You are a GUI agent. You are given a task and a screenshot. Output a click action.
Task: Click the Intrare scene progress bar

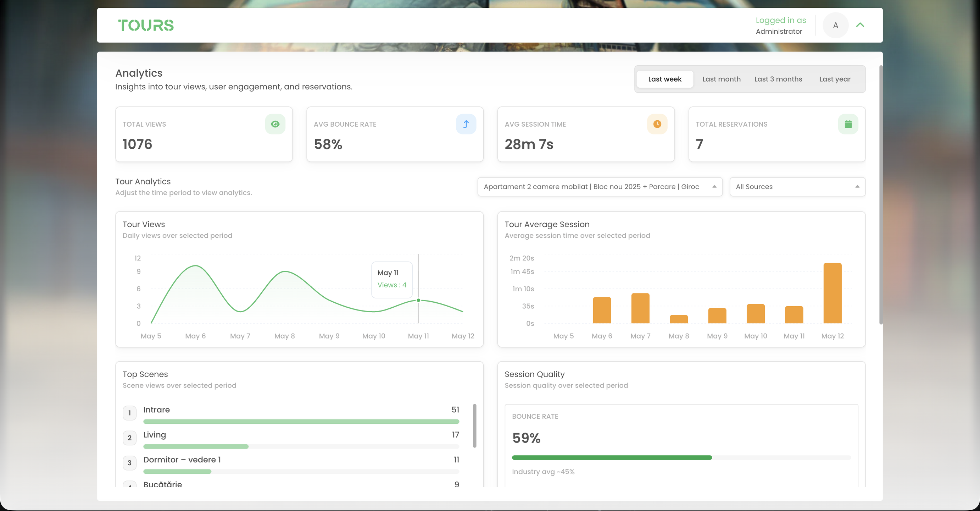[x=301, y=422]
